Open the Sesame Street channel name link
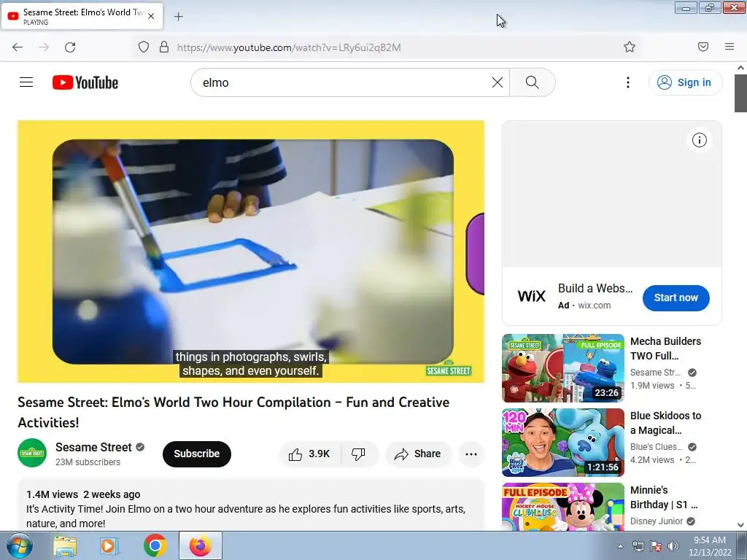 (93, 447)
